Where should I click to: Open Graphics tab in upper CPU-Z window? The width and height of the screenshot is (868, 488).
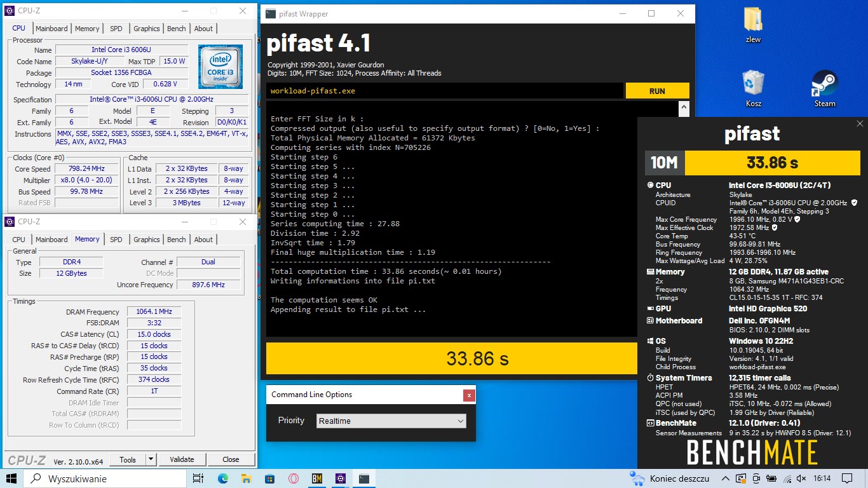coord(147,29)
